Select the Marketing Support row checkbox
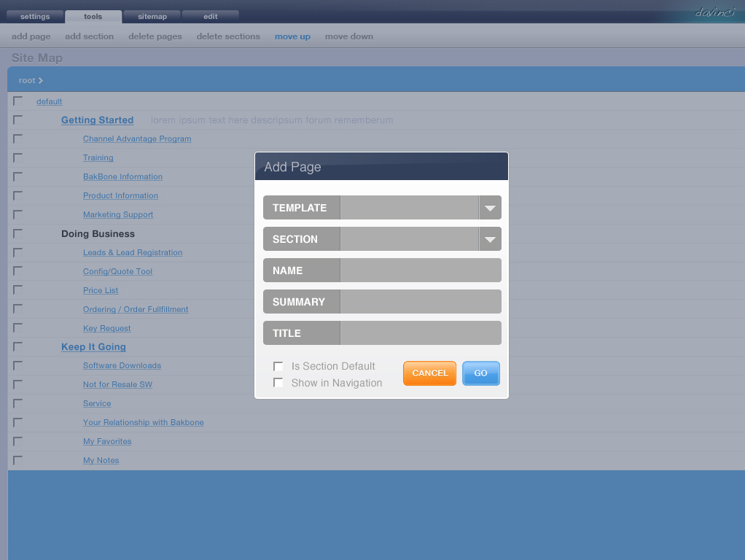 [x=18, y=214]
